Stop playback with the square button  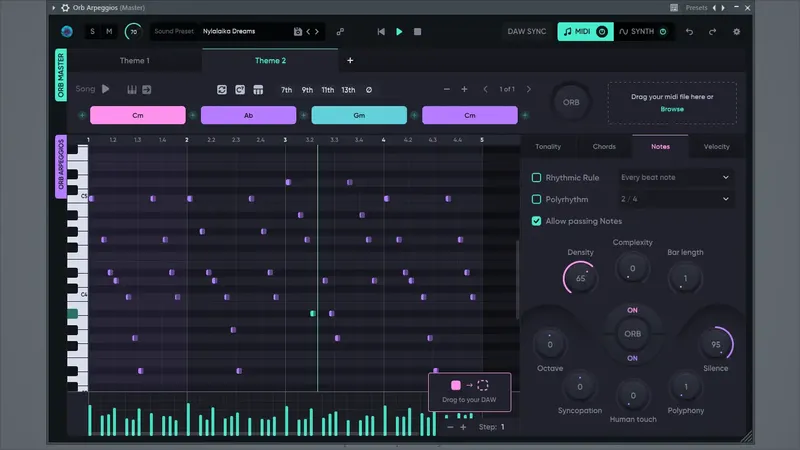pos(417,32)
